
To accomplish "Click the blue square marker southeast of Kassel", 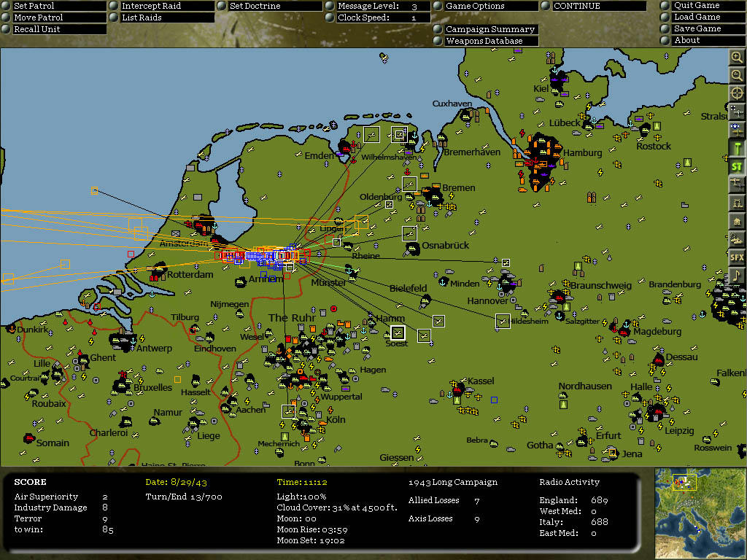I will click(495, 400).
